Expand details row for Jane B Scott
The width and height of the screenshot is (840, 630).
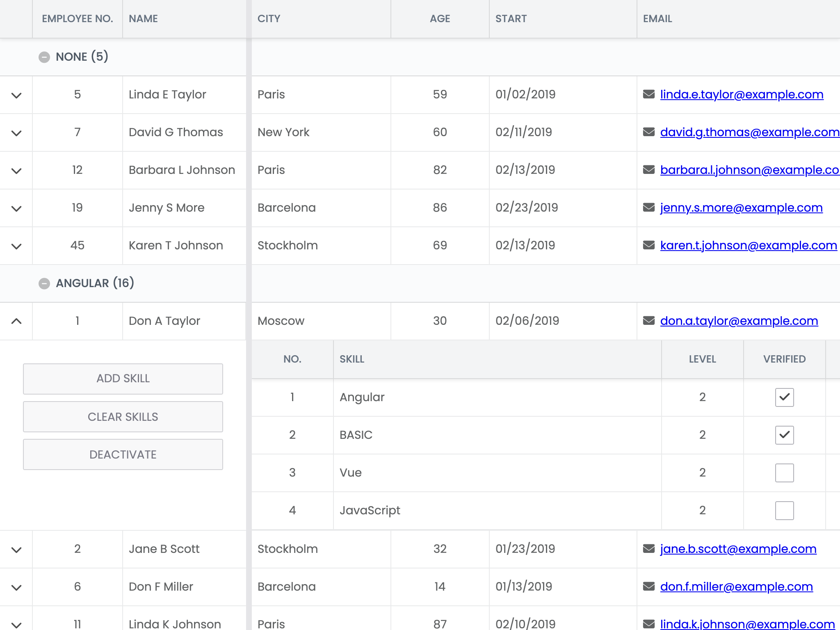[x=16, y=550]
